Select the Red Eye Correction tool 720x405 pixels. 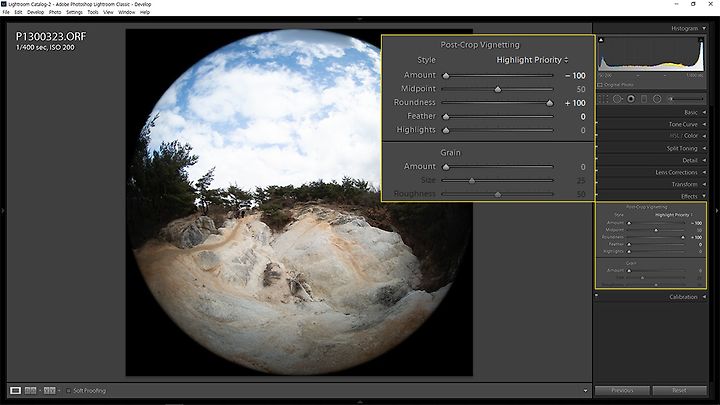[x=631, y=99]
